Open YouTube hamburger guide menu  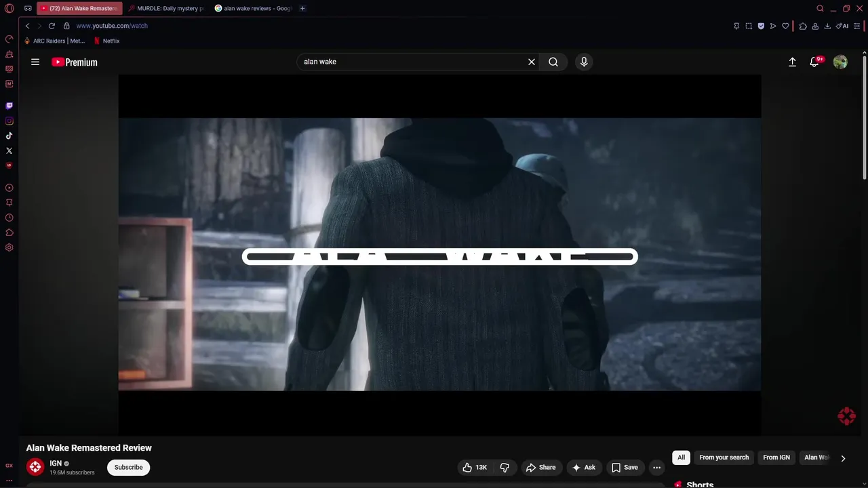35,62
